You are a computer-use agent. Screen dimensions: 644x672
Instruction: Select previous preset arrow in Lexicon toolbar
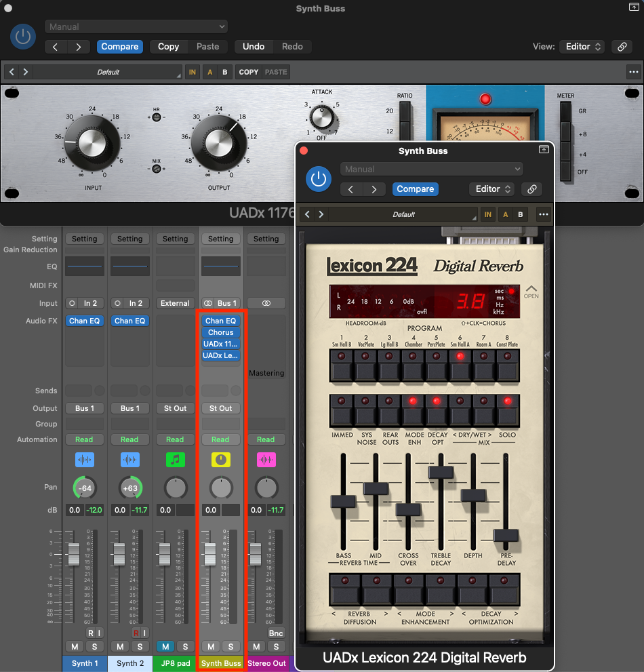[x=307, y=214]
